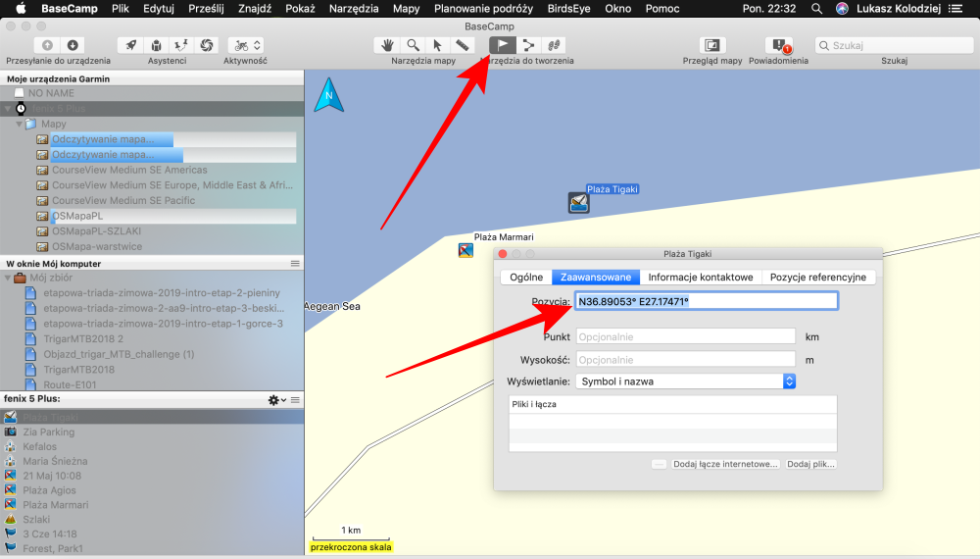
Task: Collapse the Mapy folder
Action: click(20, 124)
